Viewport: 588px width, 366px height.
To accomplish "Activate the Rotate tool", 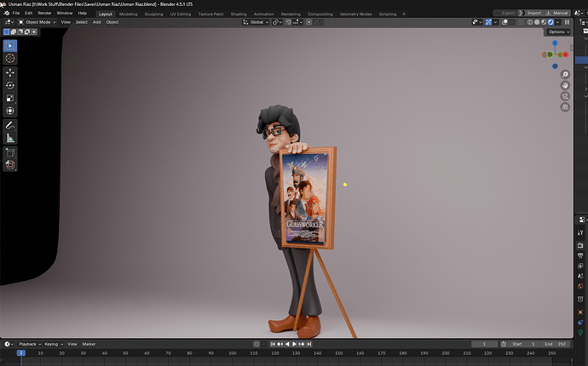I will 10,85.
